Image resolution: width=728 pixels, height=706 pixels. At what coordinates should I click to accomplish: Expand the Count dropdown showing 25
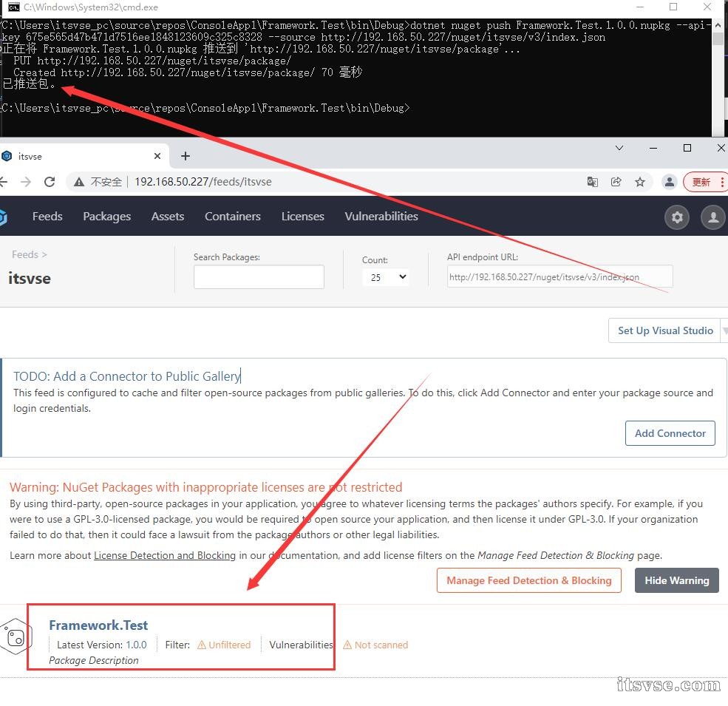pos(387,277)
